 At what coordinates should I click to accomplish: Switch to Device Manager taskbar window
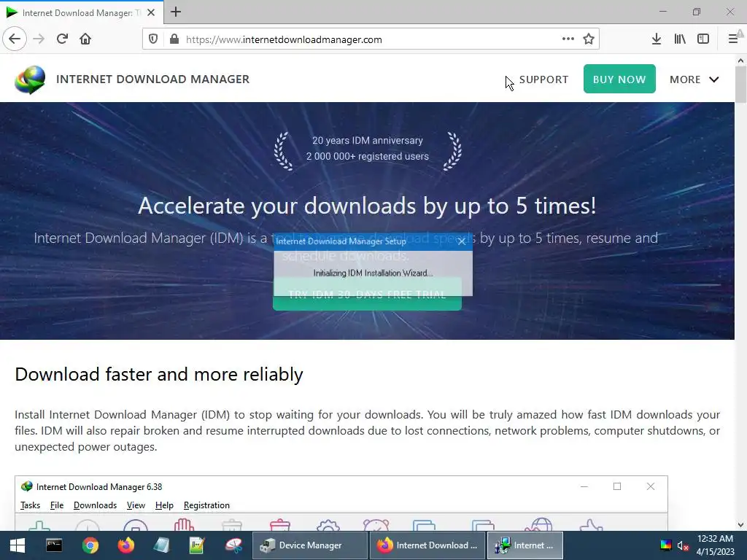pos(309,545)
